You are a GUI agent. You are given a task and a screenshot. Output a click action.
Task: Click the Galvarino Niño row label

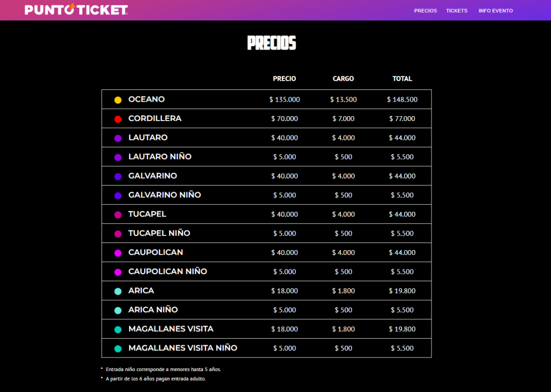coord(165,195)
